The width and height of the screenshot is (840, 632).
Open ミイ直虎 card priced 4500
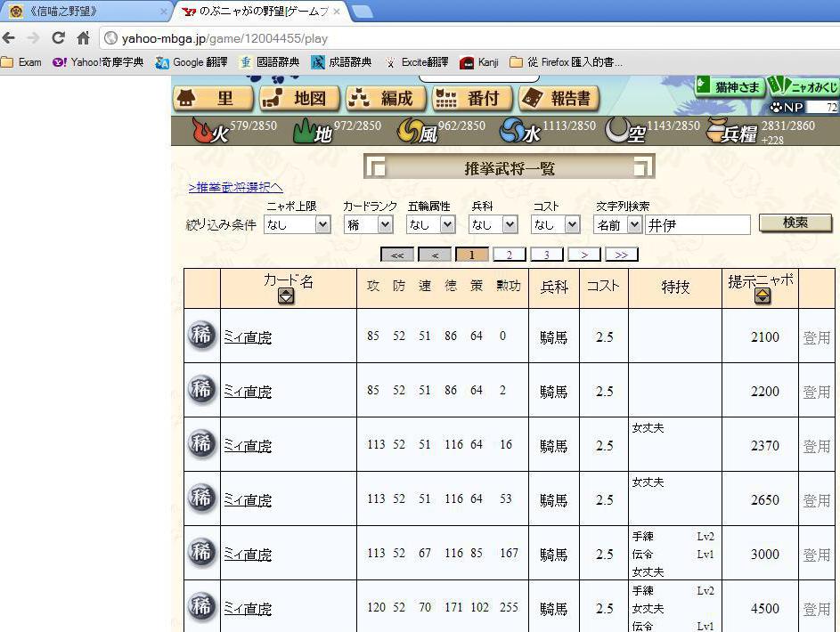(x=248, y=609)
